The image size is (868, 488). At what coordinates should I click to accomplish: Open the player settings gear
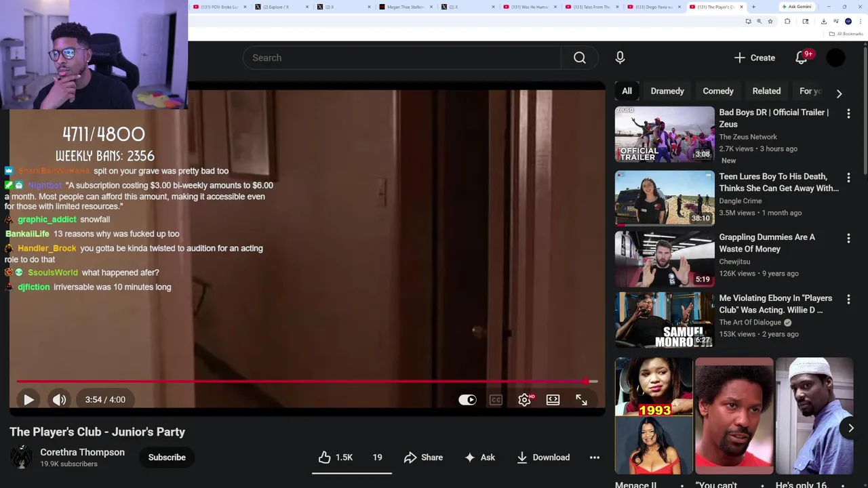click(x=524, y=400)
